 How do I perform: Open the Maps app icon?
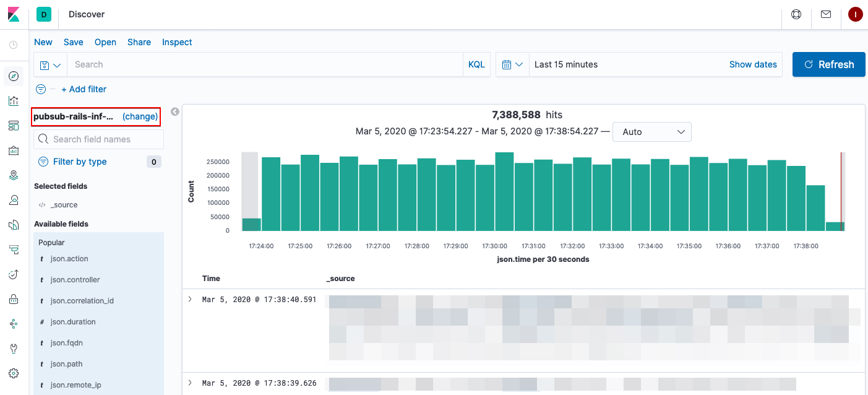point(14,175)
